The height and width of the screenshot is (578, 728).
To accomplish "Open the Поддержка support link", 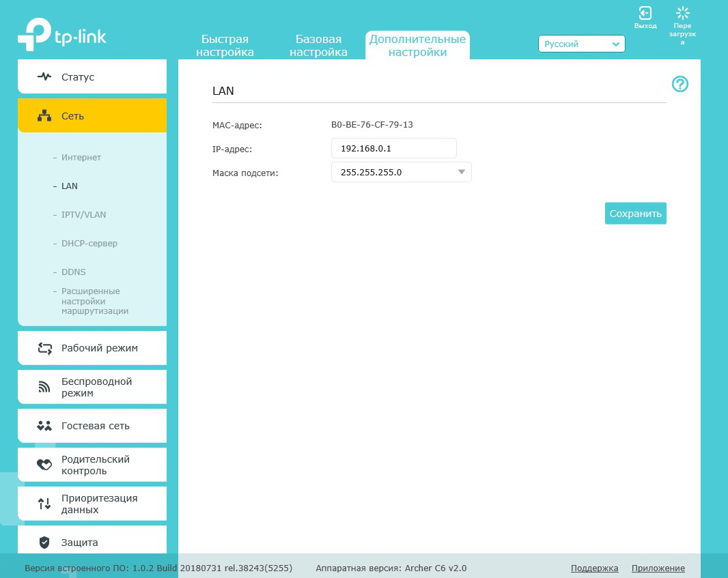I will tap(594, 568).
